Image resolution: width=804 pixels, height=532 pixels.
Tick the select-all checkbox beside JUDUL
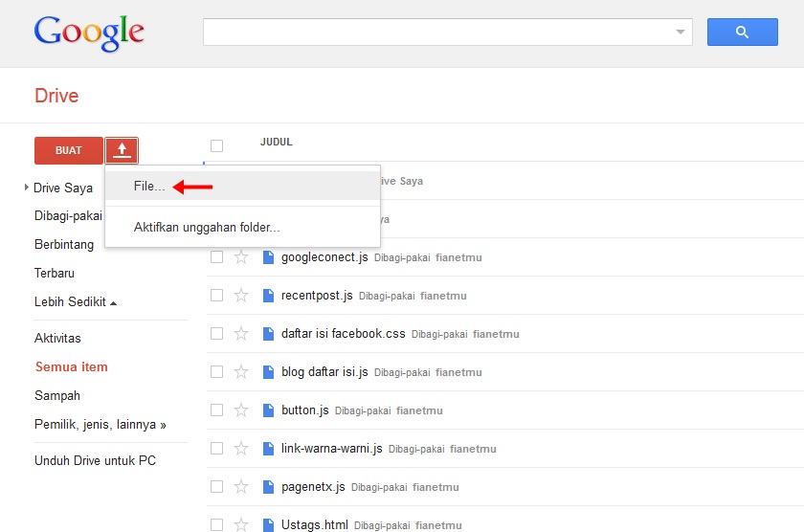click(217, 146)
